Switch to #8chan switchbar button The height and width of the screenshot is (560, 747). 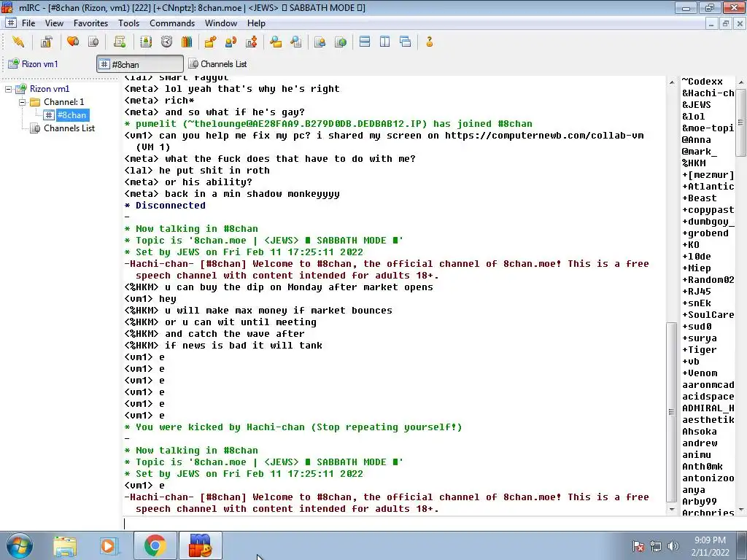pyautogui.click(x=140, y=64)
